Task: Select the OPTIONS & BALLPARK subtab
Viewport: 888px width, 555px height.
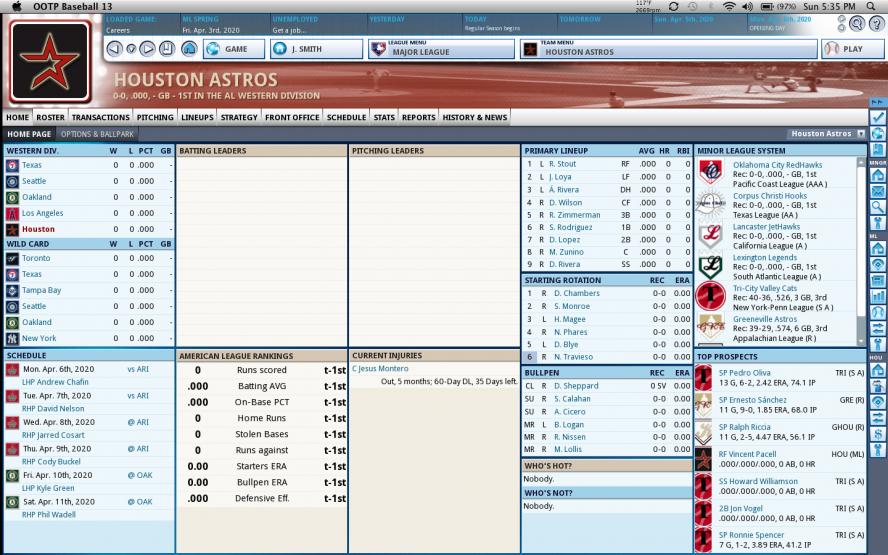Action: (x=97, y=134)
